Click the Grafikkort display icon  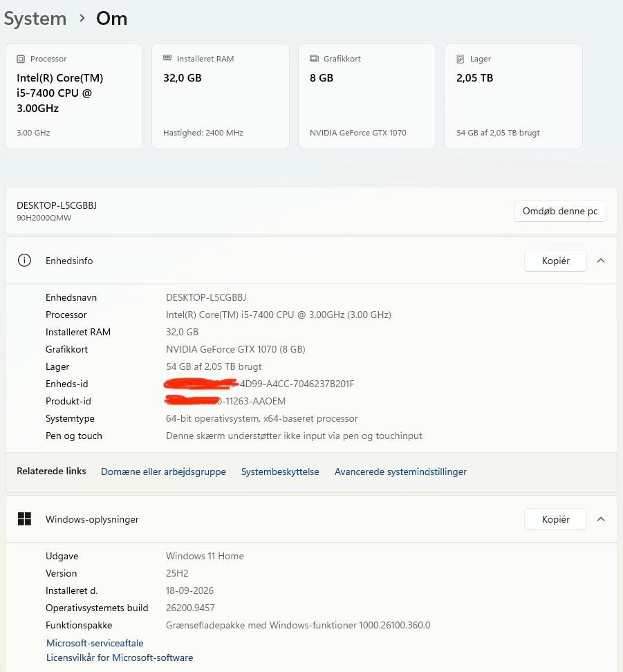pyautogui.click(x=315, y=58)
